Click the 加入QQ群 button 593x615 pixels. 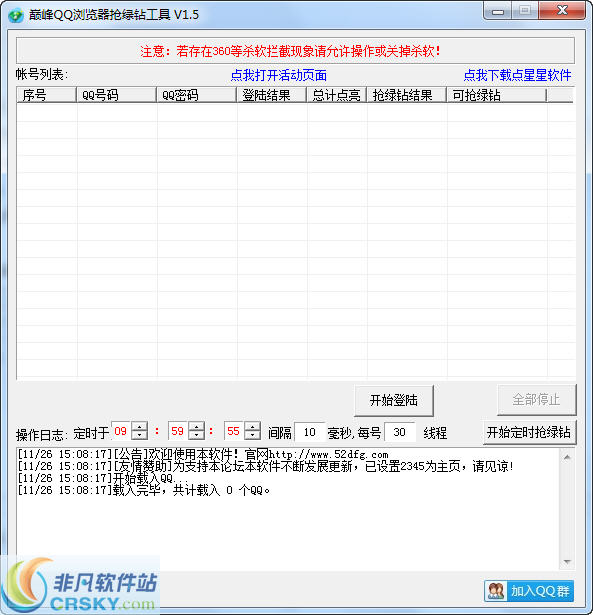[x=529, y=591]
